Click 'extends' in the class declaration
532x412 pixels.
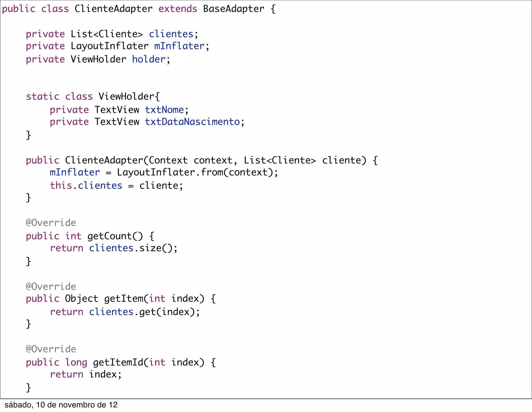click(x=178, y=9)
